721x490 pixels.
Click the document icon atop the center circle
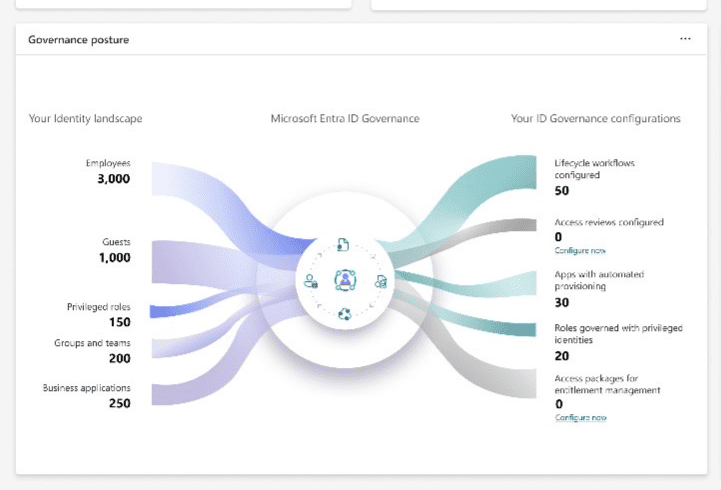[343, 245]
